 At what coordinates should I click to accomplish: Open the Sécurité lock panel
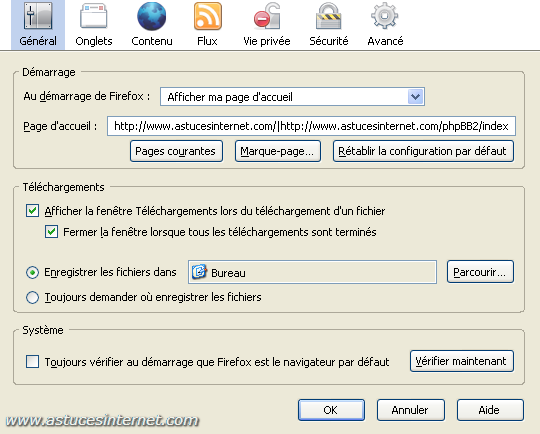tap(329, 25)
